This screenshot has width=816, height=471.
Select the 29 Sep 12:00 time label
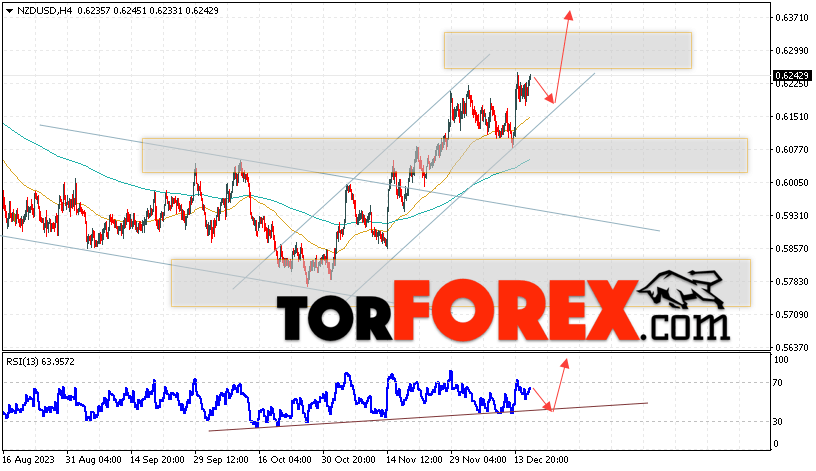(x=221, y=460)
